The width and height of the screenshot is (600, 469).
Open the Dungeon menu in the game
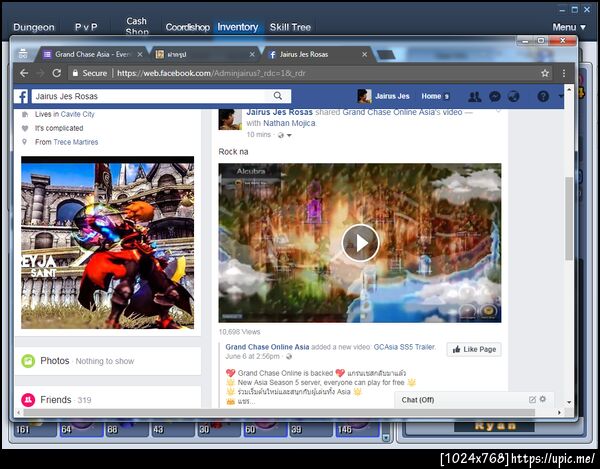click(34, 27)
